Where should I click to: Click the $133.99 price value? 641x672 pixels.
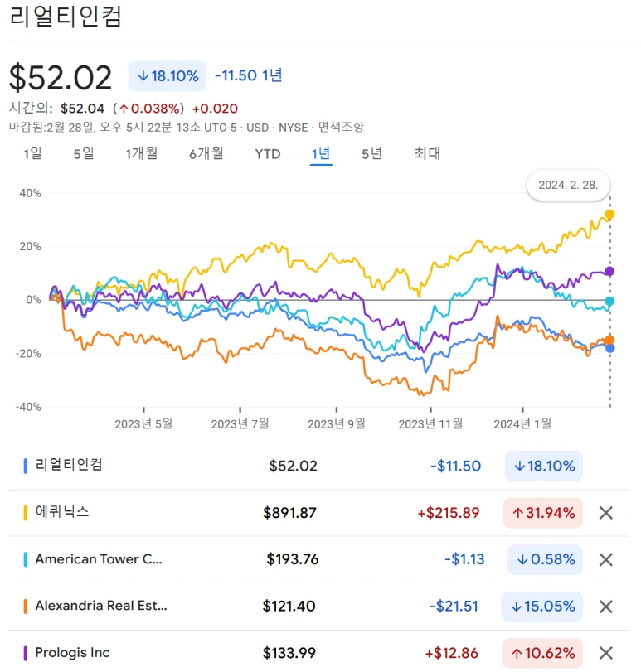point(289,653)
